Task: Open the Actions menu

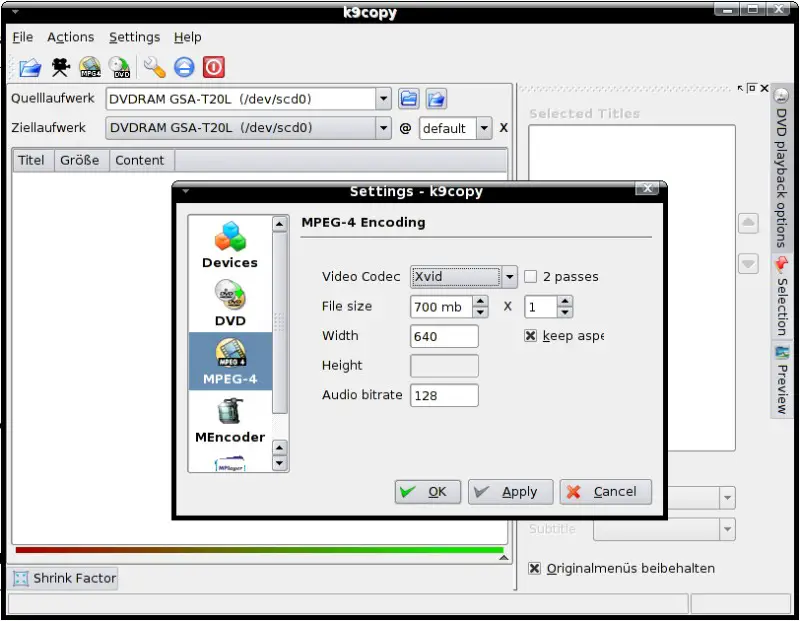Action: 70,37
